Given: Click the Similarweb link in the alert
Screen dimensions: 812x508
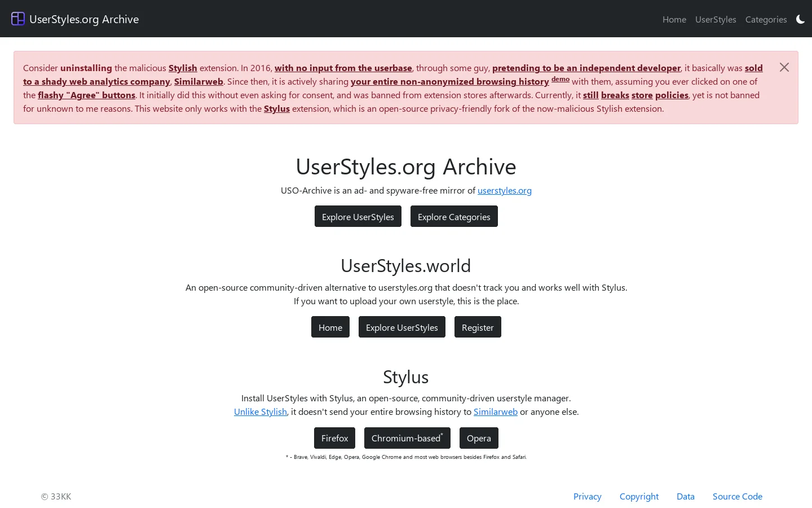Looking at the screenshot, I should coord(198,82).
